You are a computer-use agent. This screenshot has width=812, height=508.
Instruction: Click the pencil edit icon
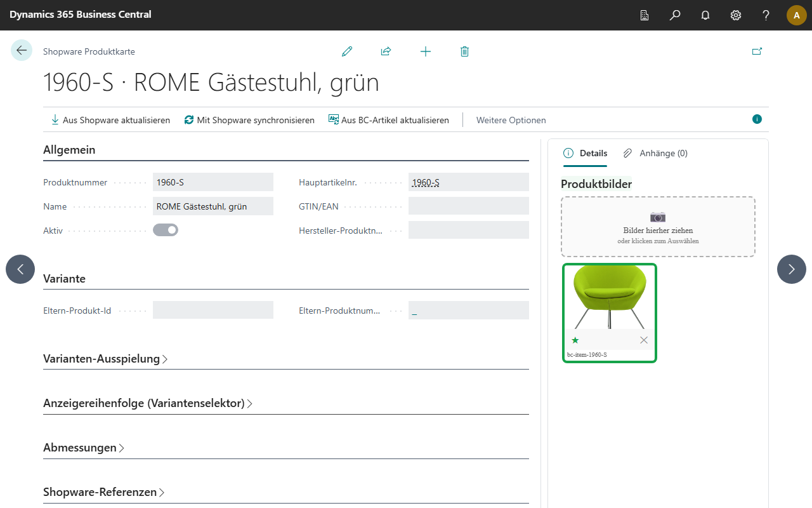(x=347, y=51)
